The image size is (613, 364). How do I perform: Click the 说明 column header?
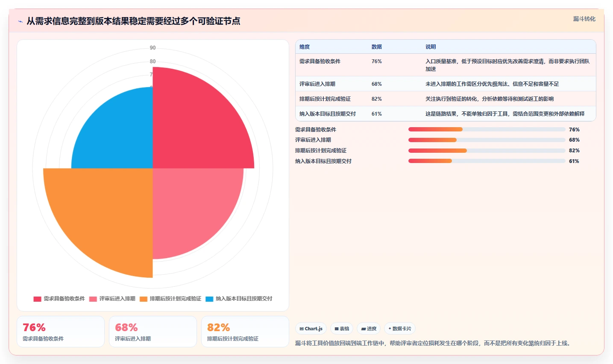pos(431,47)
